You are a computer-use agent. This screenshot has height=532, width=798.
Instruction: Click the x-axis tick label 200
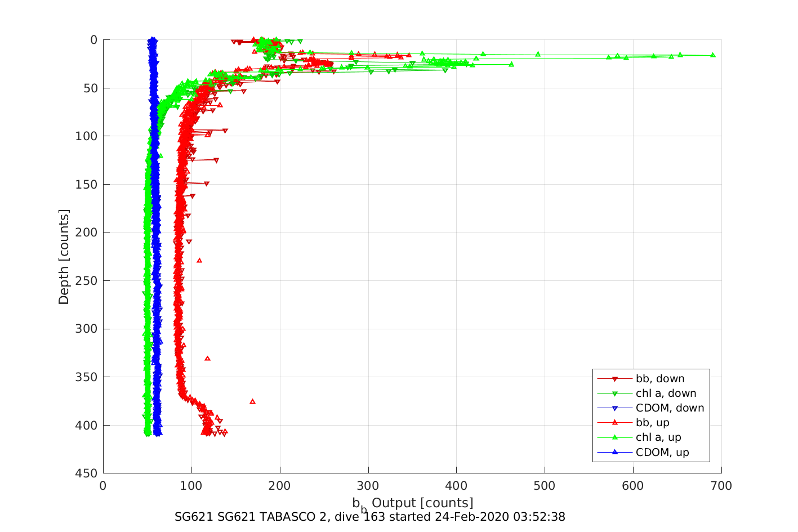pos(280,486)
